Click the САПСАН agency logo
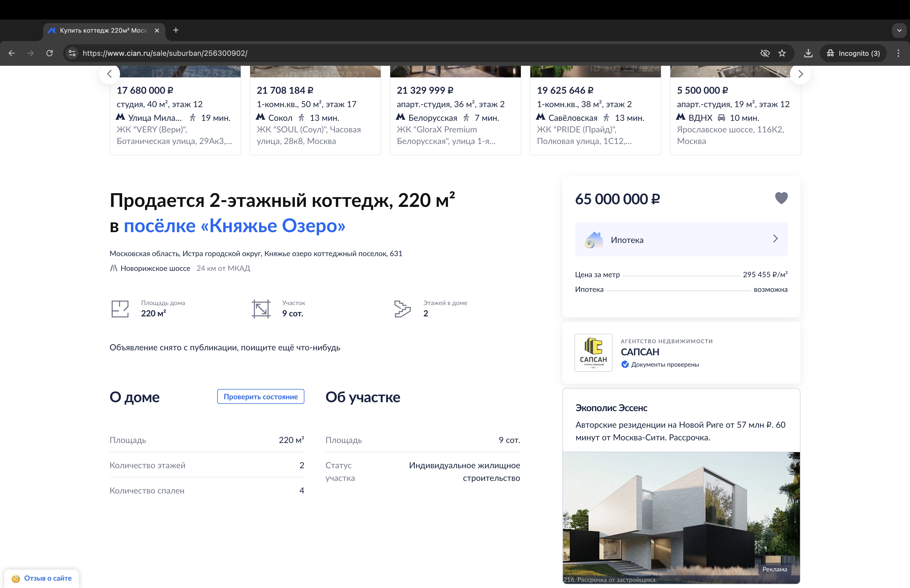910x588 pixels. click(593, 352)
